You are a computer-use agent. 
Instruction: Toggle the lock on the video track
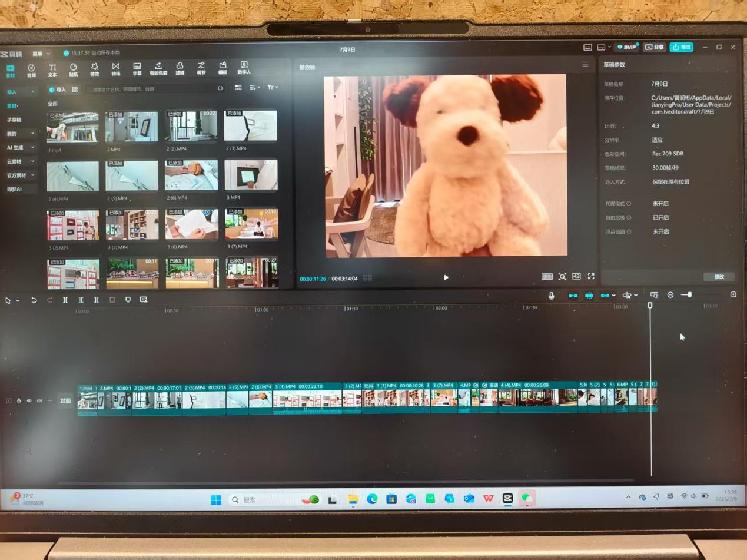click(x=19, y=401)
